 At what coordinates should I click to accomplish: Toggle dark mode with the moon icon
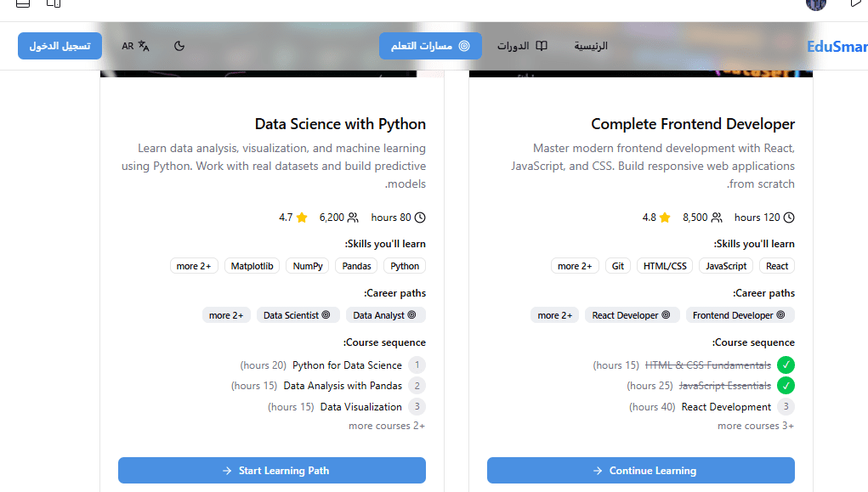point(179,46)
